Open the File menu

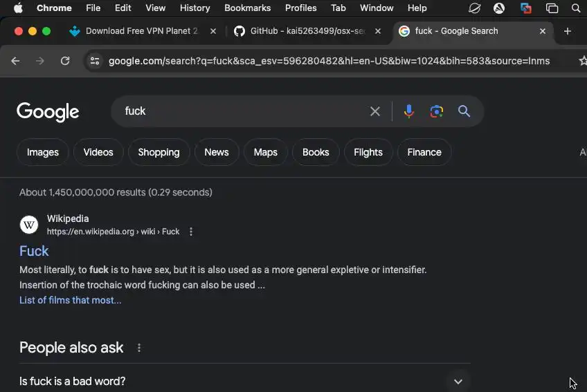click(x=93, y=8)
